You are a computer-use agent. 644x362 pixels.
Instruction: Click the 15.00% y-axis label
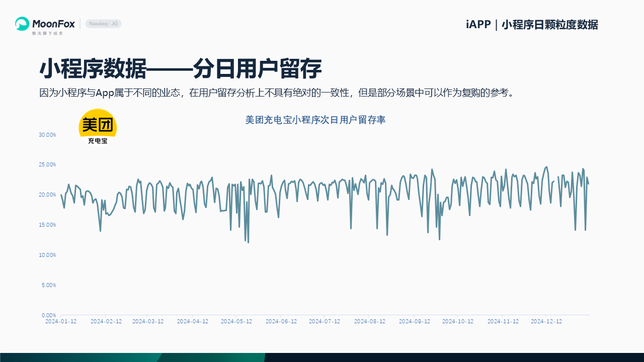[47, 225]
